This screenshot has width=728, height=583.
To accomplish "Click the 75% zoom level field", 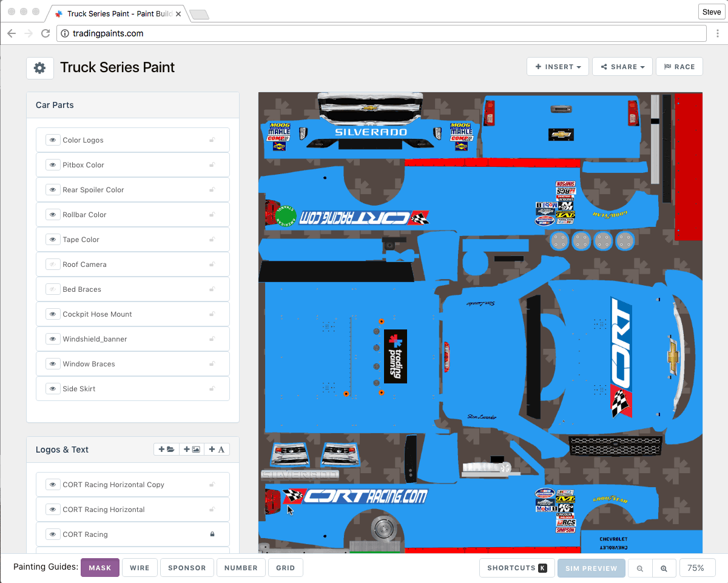I will click(697, 568).
